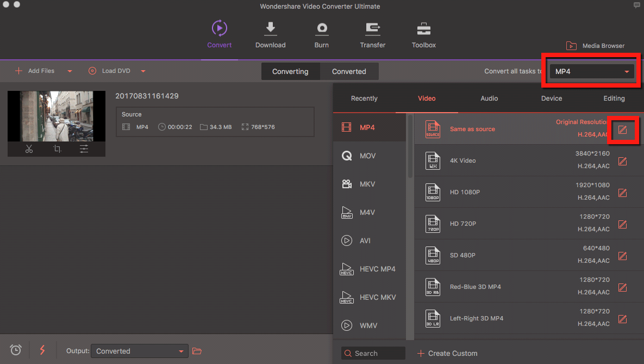Edit 4K Video preset settings
The image size is (644, 364).
tap(623, 161)
